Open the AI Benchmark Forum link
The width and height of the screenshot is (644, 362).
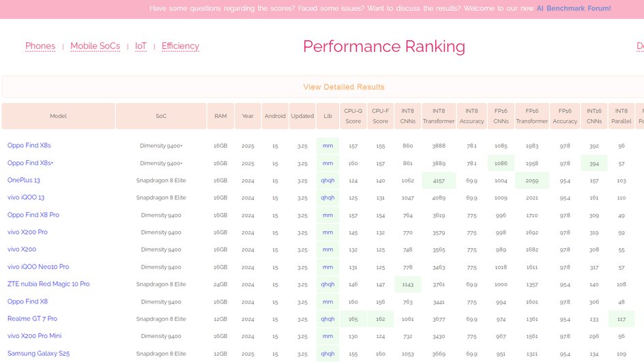coord(573,8)
